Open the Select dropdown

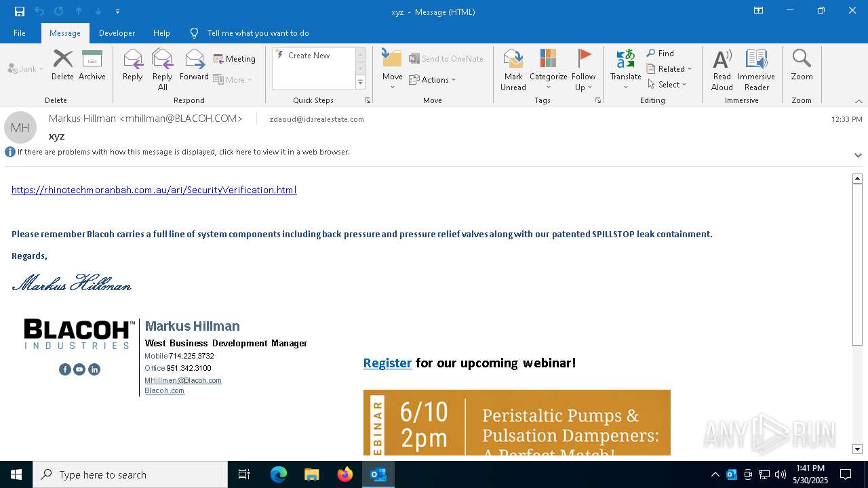click(x=667, y=84)
